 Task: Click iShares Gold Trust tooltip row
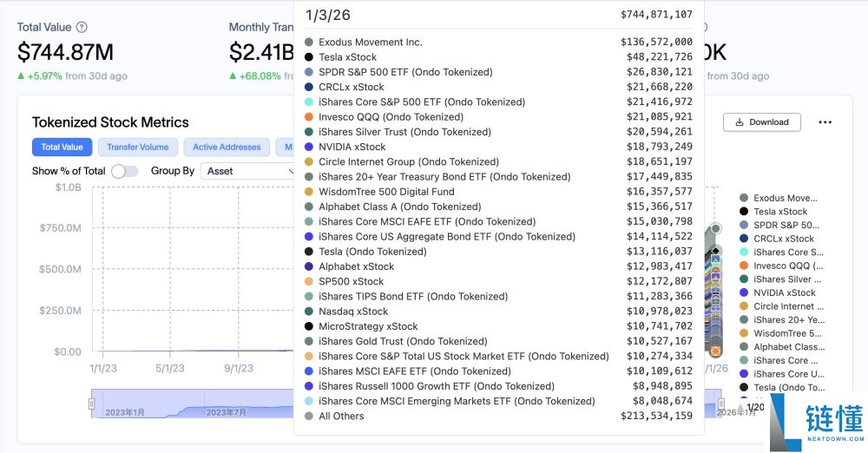pyautogui.click(x=498, y=341)
